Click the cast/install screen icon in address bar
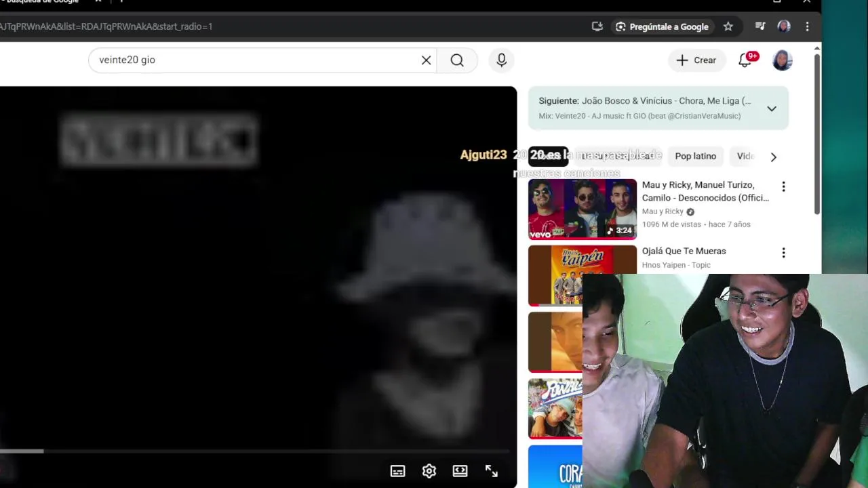Image resolution: width=868 pixels, height=488 pixels. pyautogui.click(x=597, y=26)
